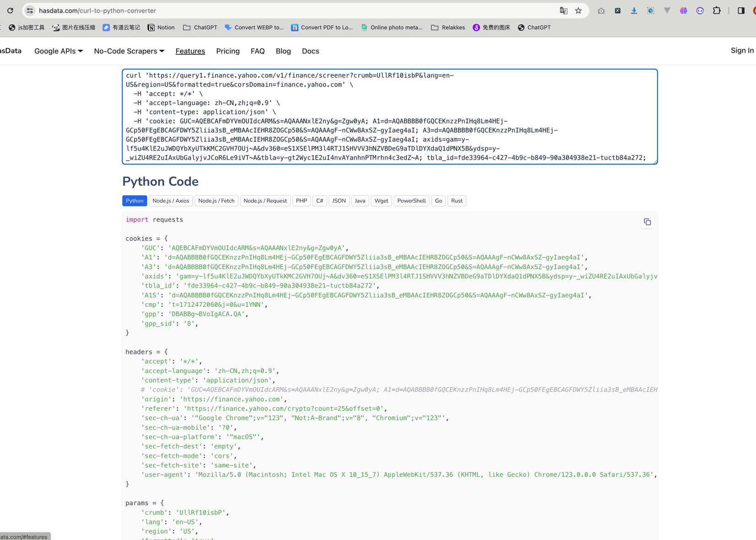Switch output to the Go tab
Screen dimensions: 756x540
click(x=438, y=201)
